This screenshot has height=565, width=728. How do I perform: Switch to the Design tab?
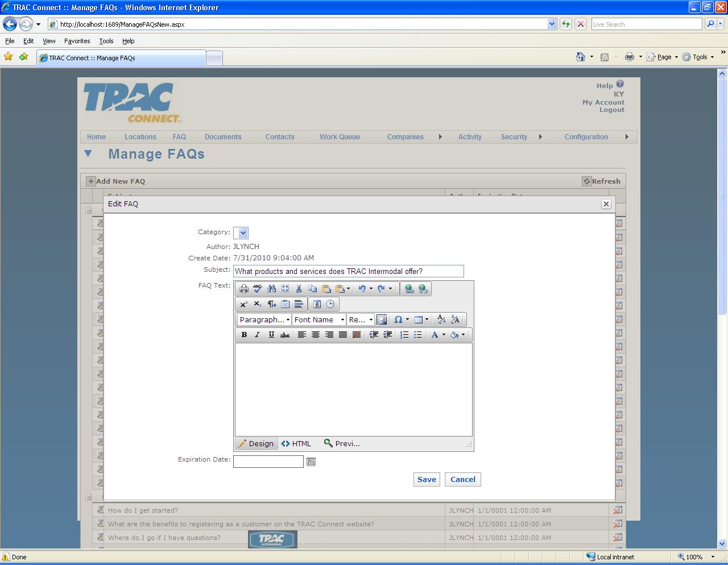tap(256, 443)
